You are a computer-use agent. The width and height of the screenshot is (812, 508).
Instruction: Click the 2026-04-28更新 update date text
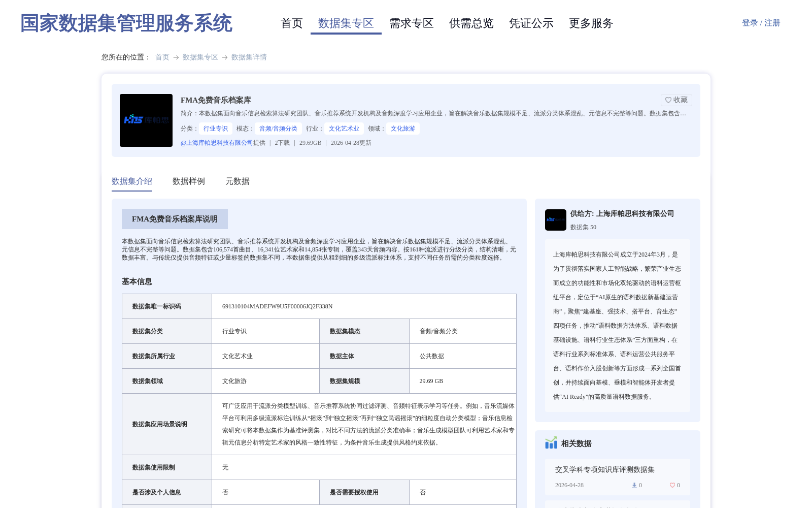point(351,143)
